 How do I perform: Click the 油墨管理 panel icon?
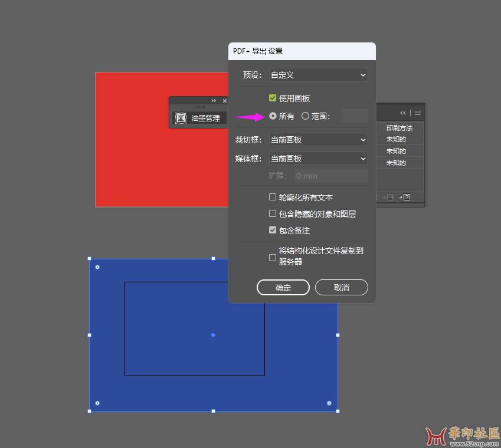coord(181,118)
